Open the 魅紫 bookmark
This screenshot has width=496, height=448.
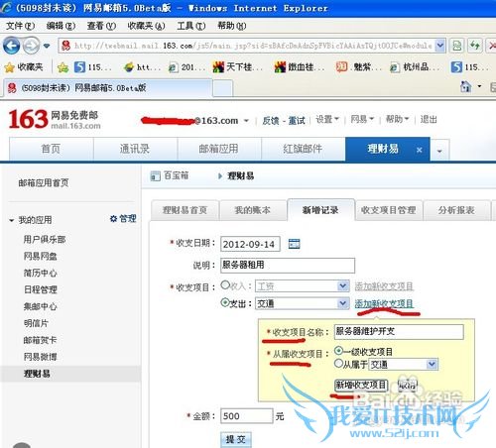click(x=358, y=67)
